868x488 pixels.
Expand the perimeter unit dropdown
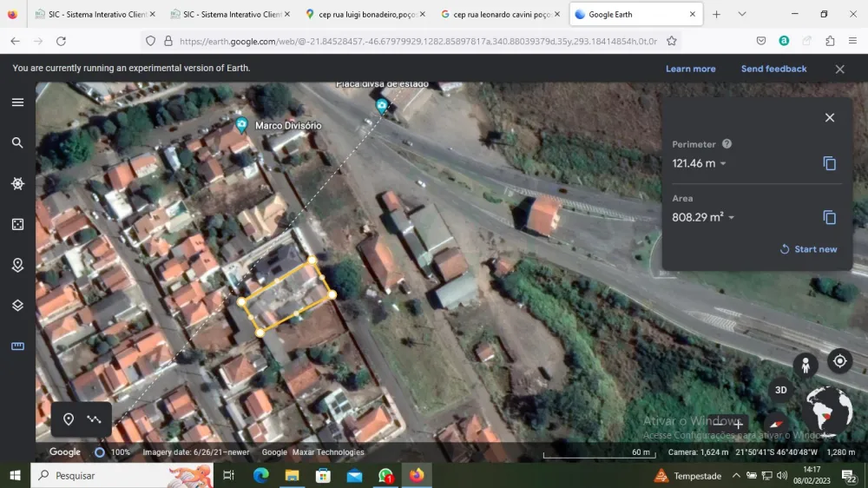723,164
